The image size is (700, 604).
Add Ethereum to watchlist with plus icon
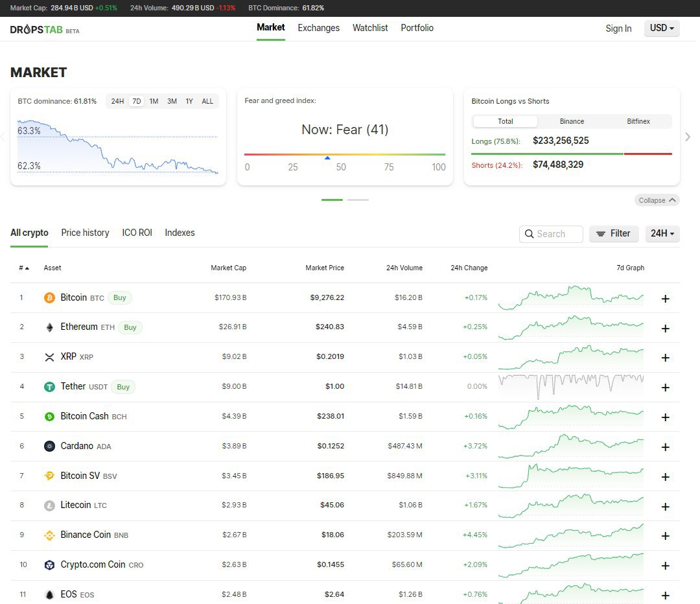tap(665, 329)
